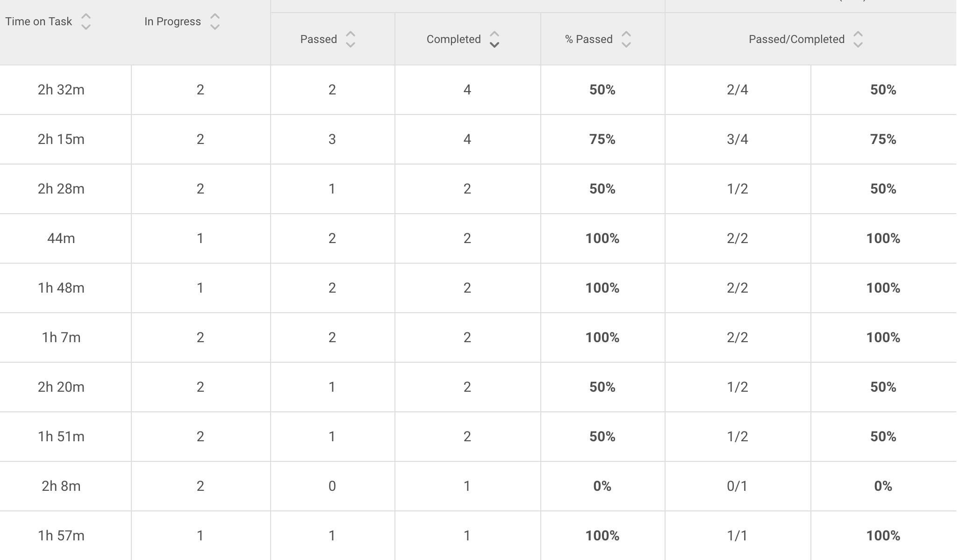Image resolution: width=960 pixels, height=560 pixels.
Task: Click the Passed/Completed sort arrows
Action: (858, 39)
